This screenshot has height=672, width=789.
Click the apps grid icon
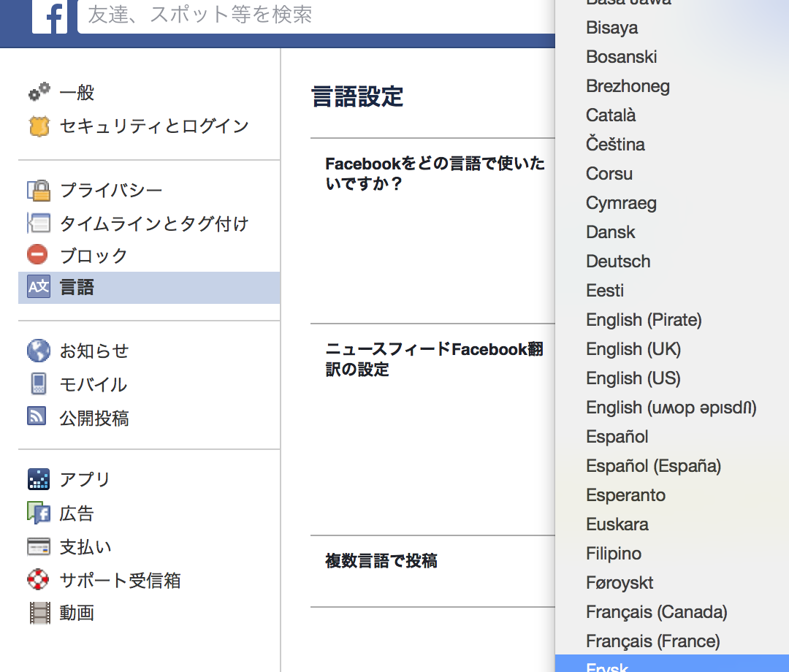coord(39,479)
